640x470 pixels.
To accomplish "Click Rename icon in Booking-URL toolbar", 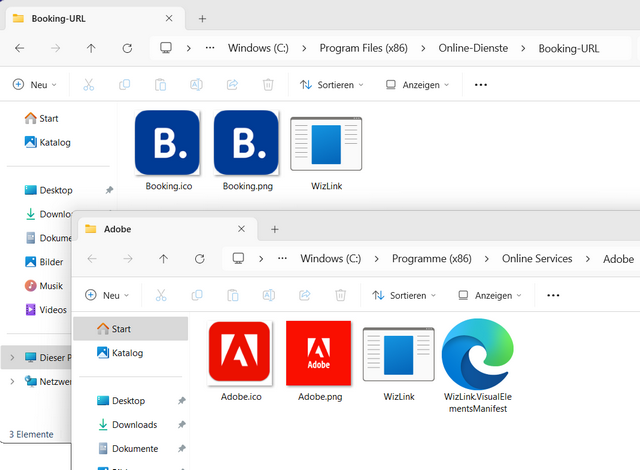I will tap(196, 84).
